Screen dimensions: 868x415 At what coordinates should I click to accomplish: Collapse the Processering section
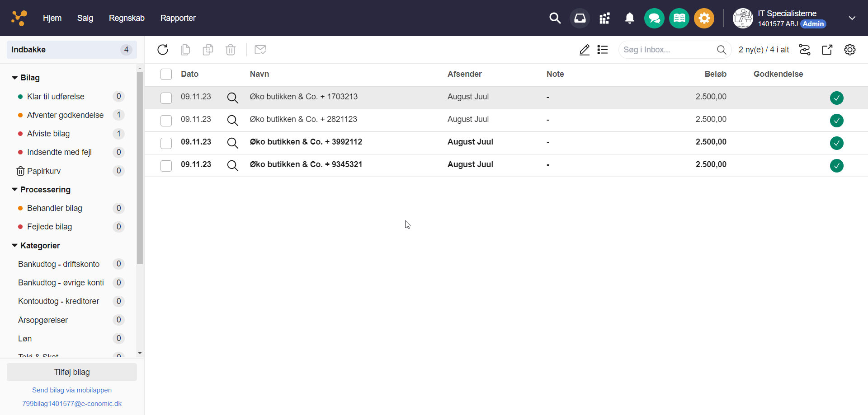click(x=15, y=190)
